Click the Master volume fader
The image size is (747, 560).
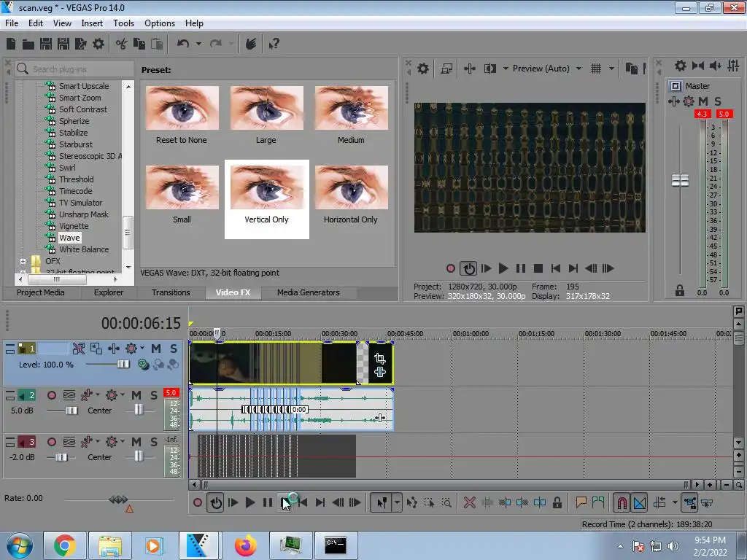pos(680,181)
